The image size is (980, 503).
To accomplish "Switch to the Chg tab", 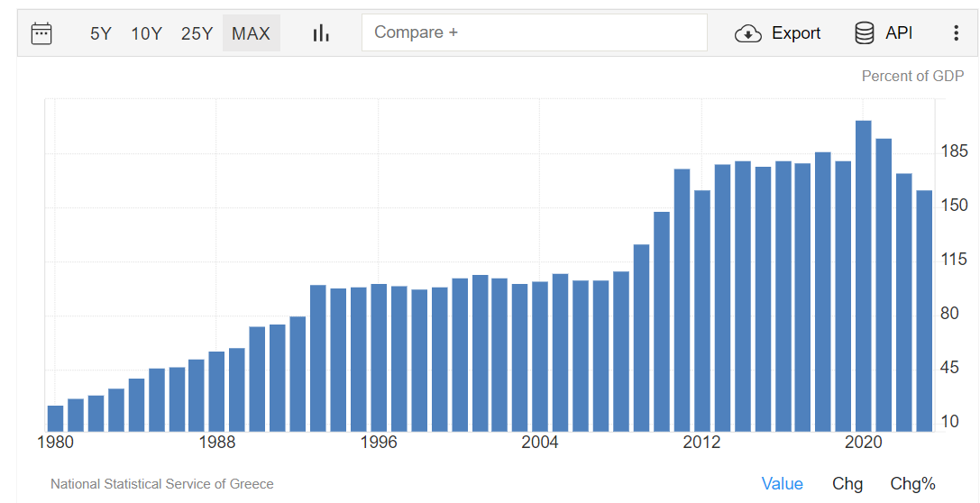I will (x=847, y=484).
